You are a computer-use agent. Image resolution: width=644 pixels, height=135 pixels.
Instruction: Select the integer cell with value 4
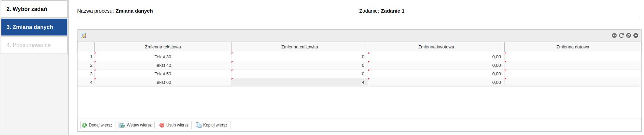(x=299, y=82)
